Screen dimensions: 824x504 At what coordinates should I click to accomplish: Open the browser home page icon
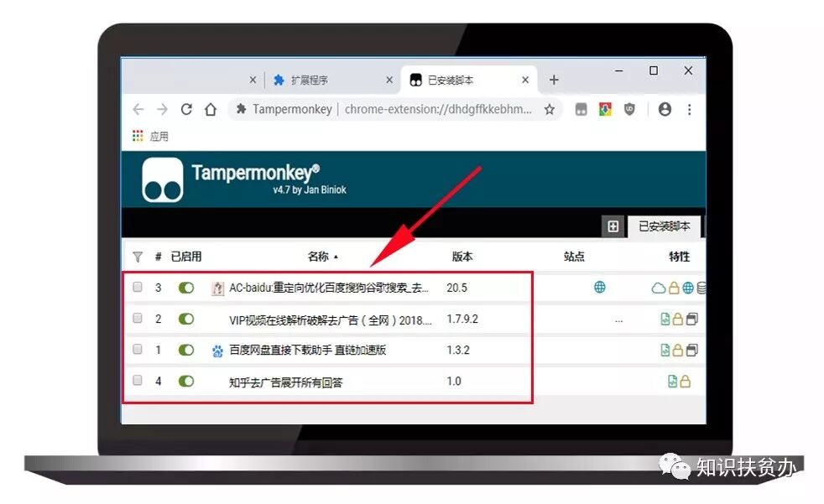click(x=211, y=109)
